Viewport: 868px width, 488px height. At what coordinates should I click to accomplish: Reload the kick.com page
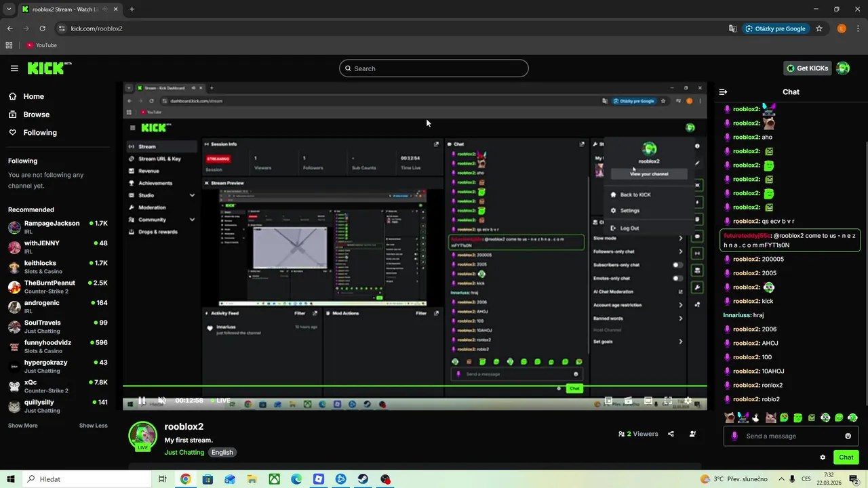[x=42, y=28]
